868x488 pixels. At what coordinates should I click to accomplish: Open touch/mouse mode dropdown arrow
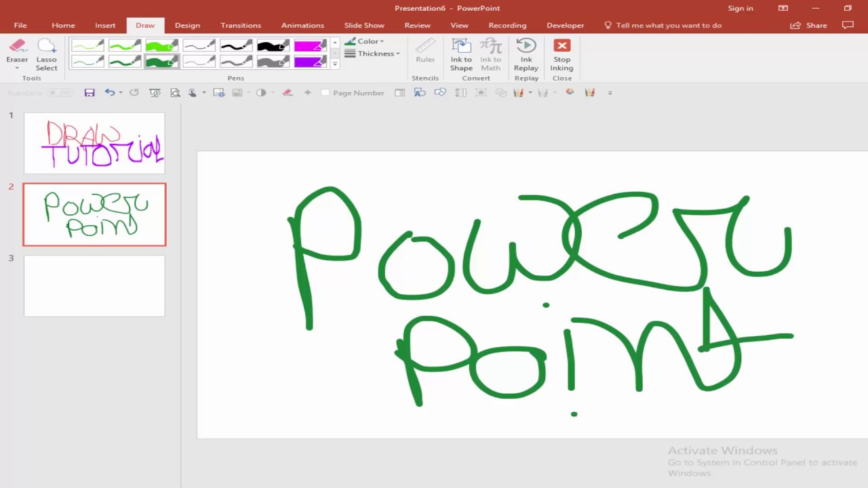203,93
